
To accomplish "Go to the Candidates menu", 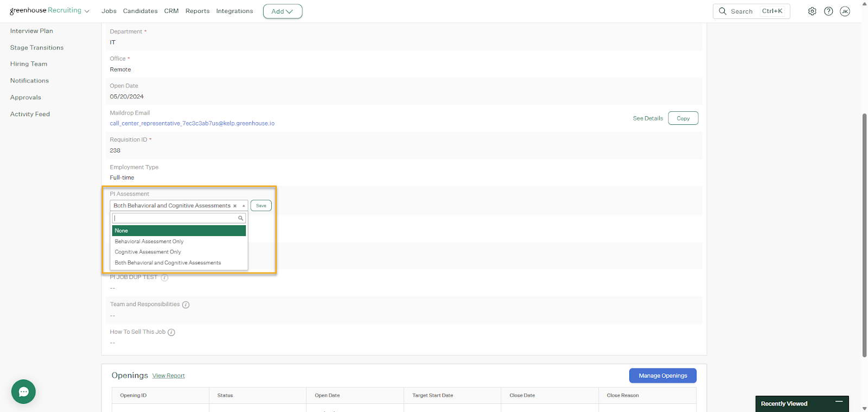I will coord(140,11).
